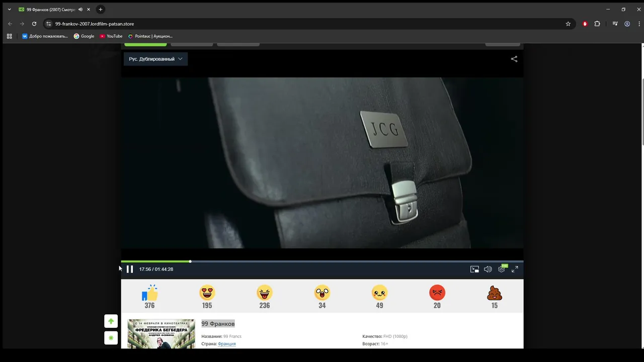644x362 pixels.
Task: Click the 17:56 / 01:44:28 time display
Action: [x=156, y=269]
